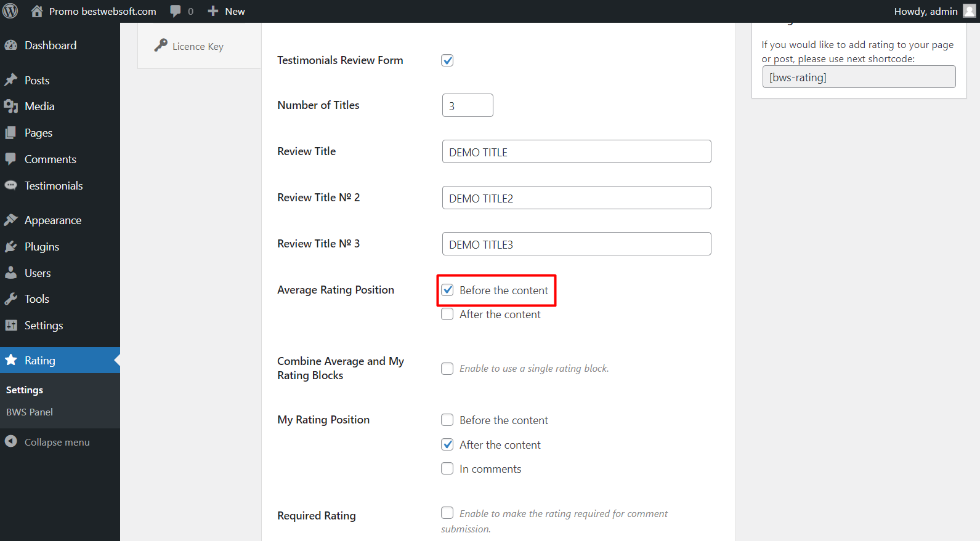The height and width of the screenshot is (541, 980).
Task: Click the Posts pushpin icon
Action: click(11, 80)
